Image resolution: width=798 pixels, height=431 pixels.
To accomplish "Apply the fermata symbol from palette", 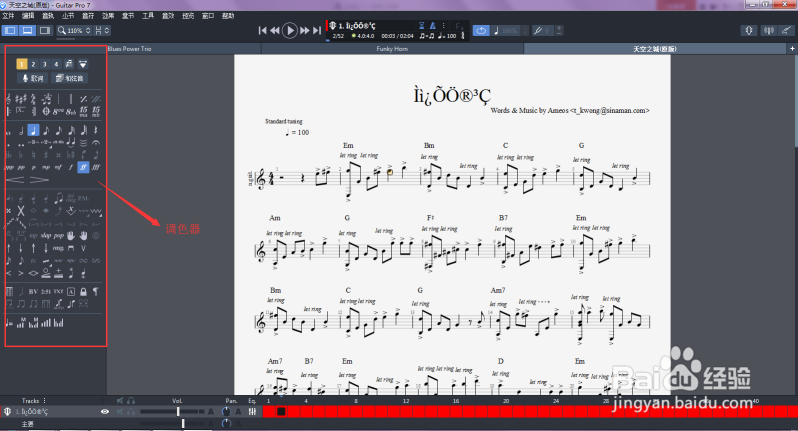I will click(x=96, y=142).
